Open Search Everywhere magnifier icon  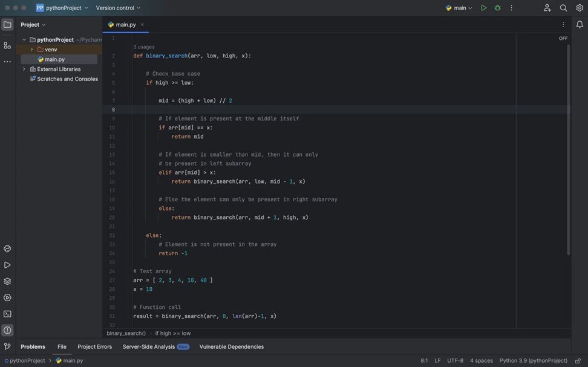click(563, 8)
